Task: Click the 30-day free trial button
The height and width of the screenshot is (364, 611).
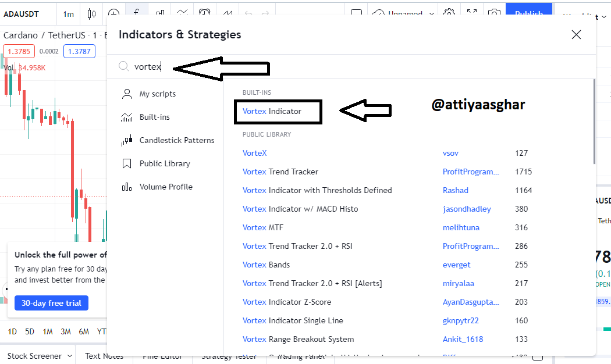Action: 51,303
